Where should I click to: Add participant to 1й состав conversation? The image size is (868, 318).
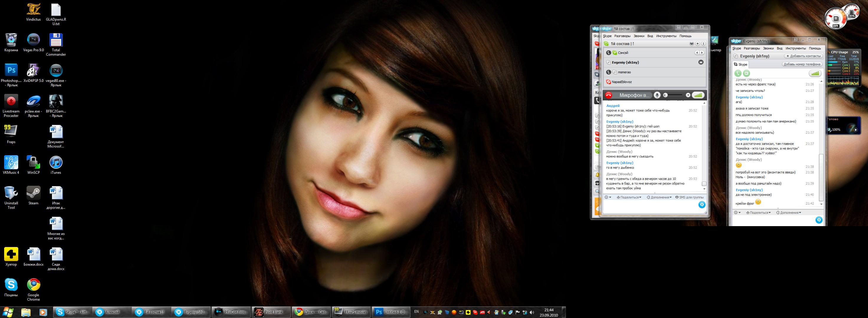pos(698,44)
